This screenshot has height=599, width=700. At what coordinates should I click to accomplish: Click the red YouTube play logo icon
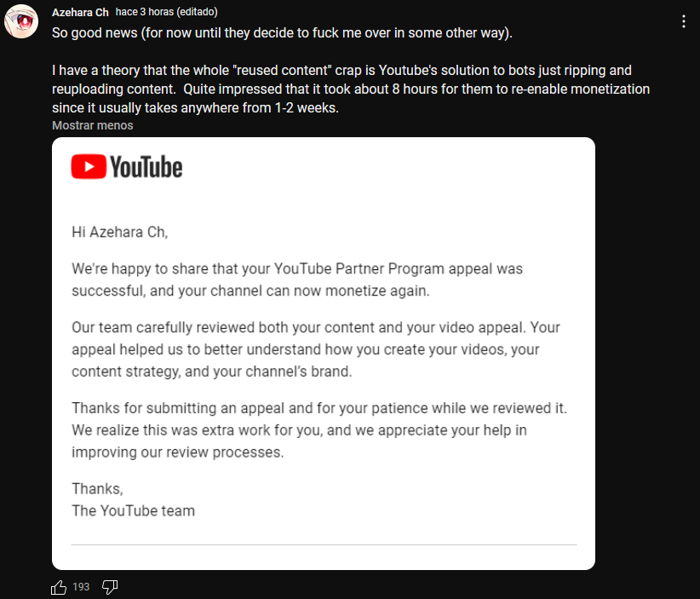[x=89, y=167]
